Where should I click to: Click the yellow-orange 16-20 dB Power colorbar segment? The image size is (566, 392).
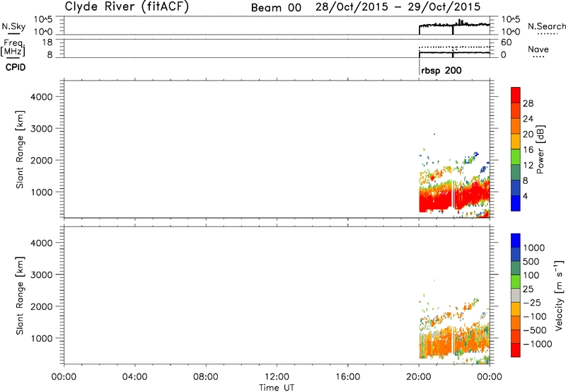(516, 141)
